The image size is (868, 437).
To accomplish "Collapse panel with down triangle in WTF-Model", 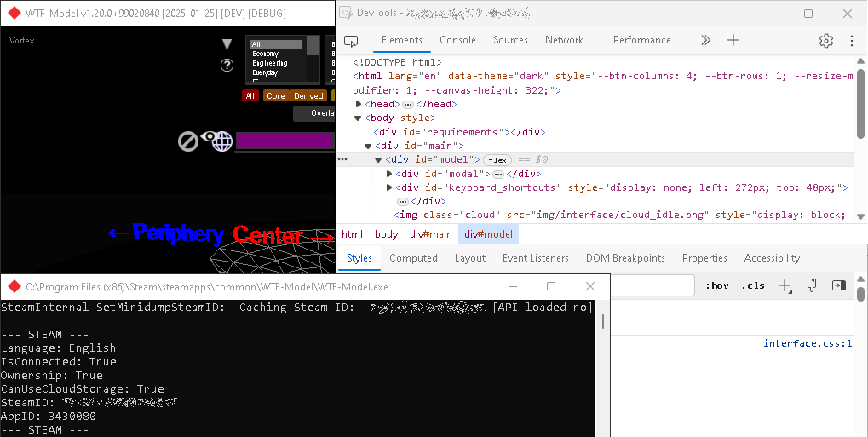I will [x=227, y=44].
